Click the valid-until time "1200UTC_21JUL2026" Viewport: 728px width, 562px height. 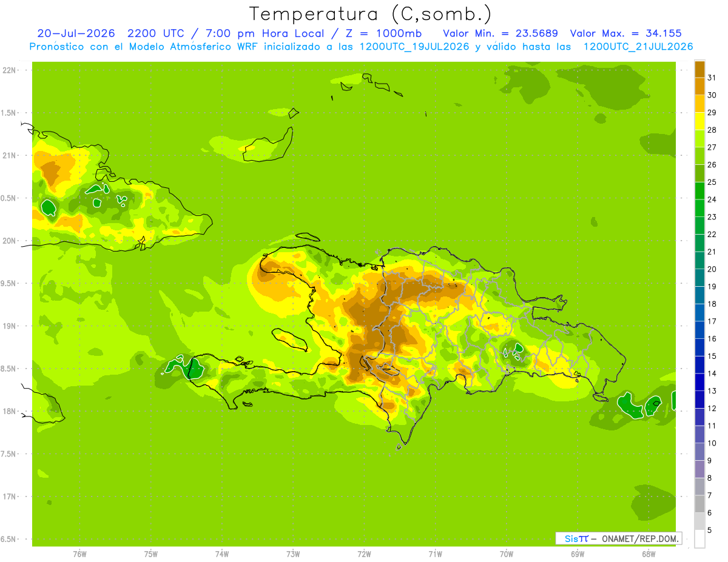(638, 47)
